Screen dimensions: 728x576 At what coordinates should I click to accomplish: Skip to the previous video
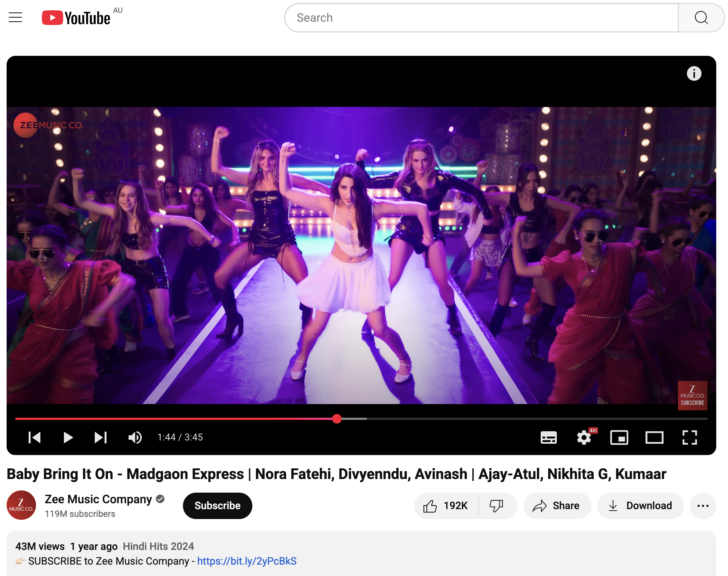(x=35, y=437)
